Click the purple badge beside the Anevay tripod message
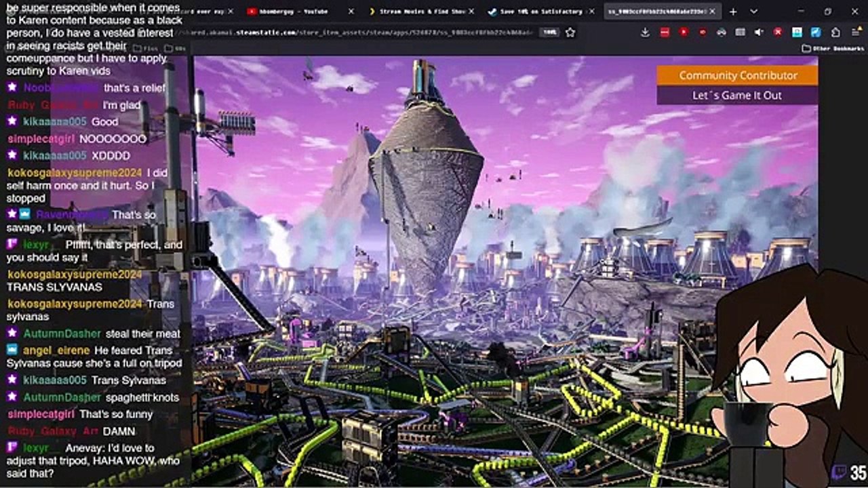868x488 pixels. pos(12,447)
